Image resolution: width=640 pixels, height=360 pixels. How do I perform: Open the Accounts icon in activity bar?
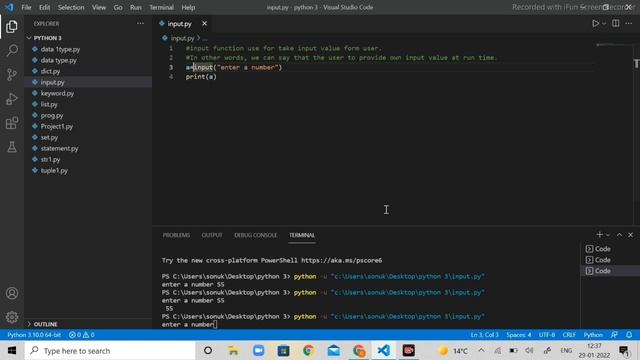click(x=12, y=293)
